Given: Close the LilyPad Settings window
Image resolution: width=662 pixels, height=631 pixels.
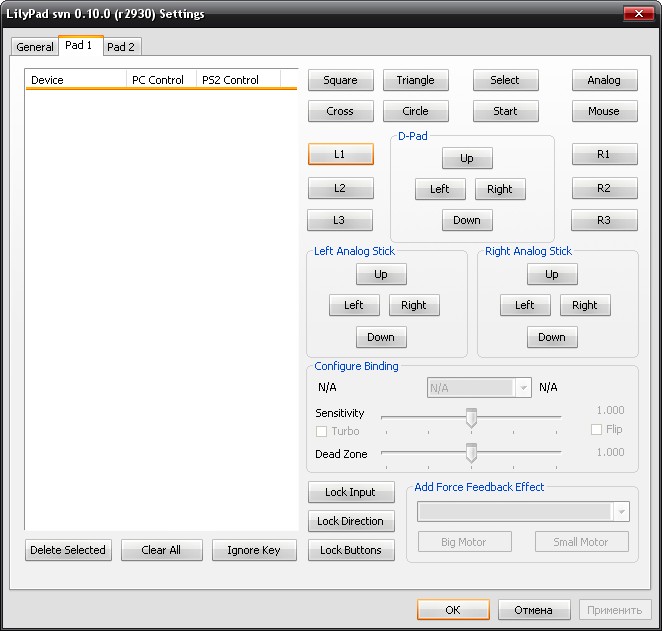Looking at the screenshot, I should (x=639, y=14).
